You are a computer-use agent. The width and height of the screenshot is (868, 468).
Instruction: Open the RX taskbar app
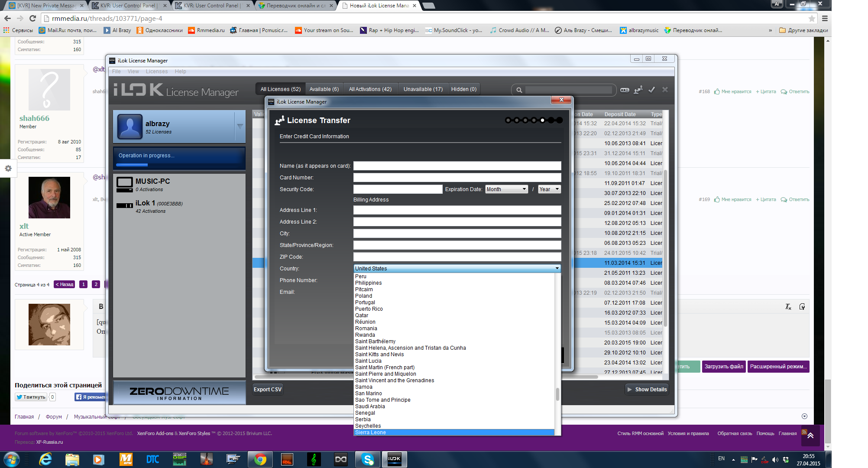coord(287,459)
